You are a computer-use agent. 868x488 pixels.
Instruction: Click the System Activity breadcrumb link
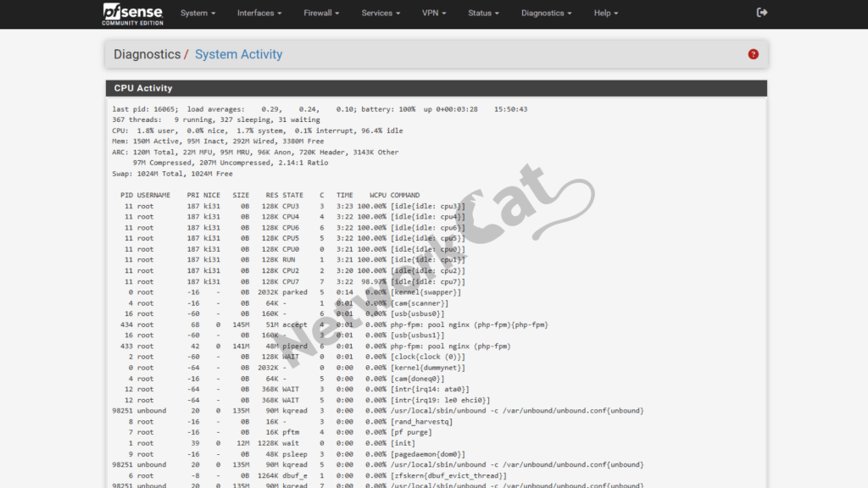238,54
